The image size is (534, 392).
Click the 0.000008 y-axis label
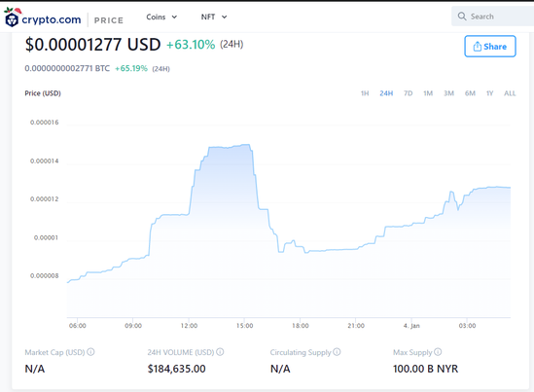[45, 276]
